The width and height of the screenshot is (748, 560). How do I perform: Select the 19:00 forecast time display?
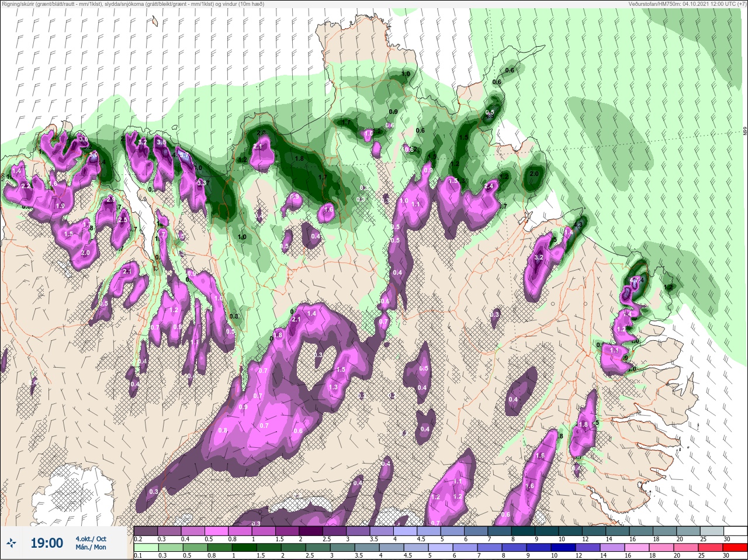(47, 543)
